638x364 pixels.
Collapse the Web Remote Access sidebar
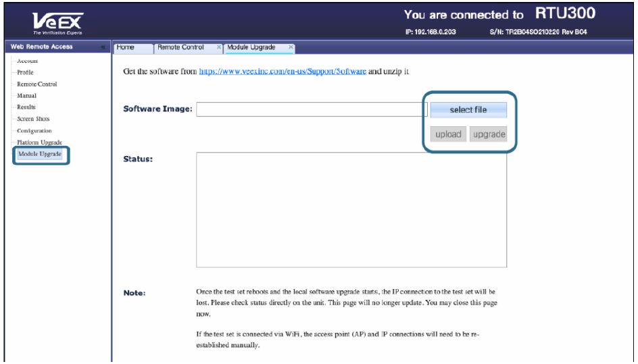click(103, 47)
